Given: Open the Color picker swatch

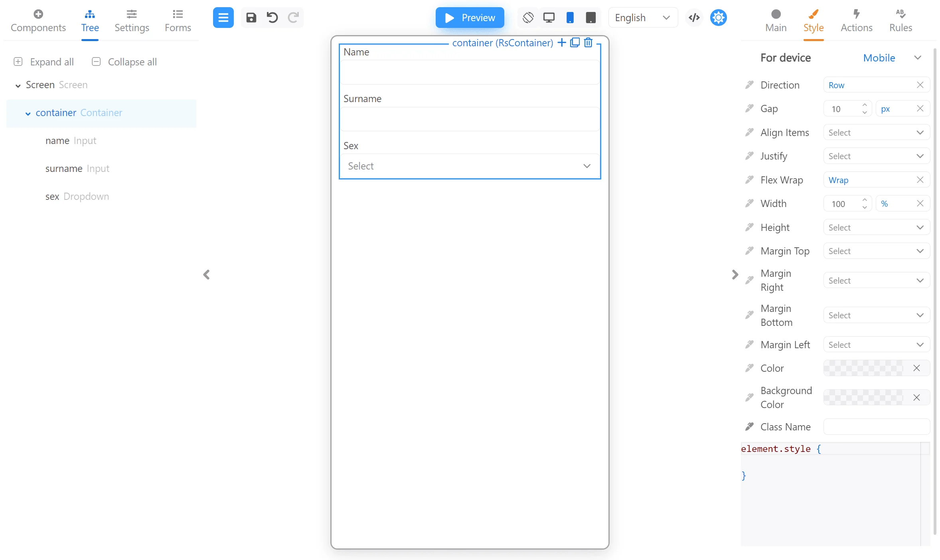Looking at the screenshot, I should [863, 368].
